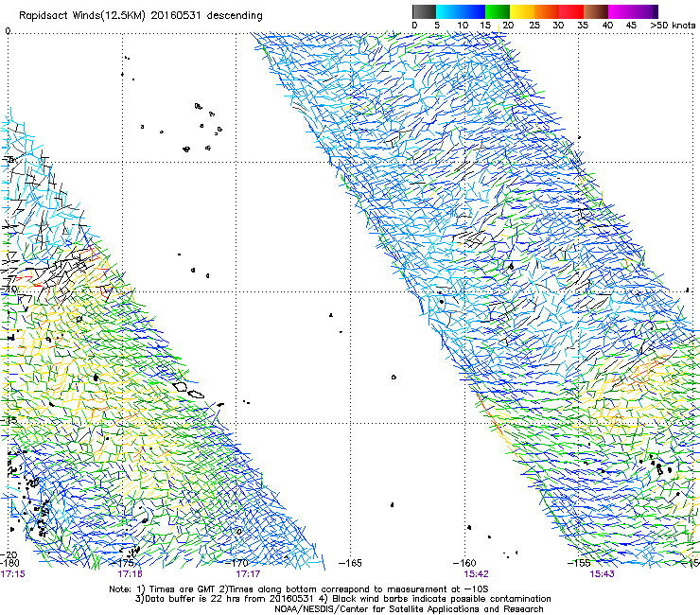The height and width of the screenshot is (615, 700).
Task: Click the legend label '10'
Action: [x=463, y=26]
